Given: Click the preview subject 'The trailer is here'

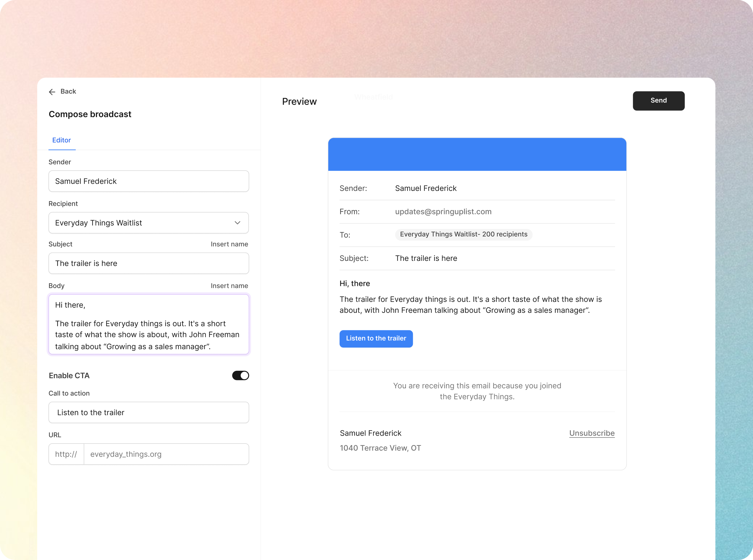Looking at the screenshot, I should coord(426,258).
